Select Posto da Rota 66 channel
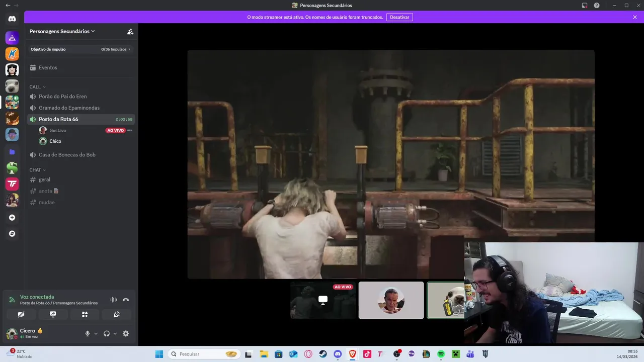The width and height of the screenshot is (644, 362). click(81, 119)
